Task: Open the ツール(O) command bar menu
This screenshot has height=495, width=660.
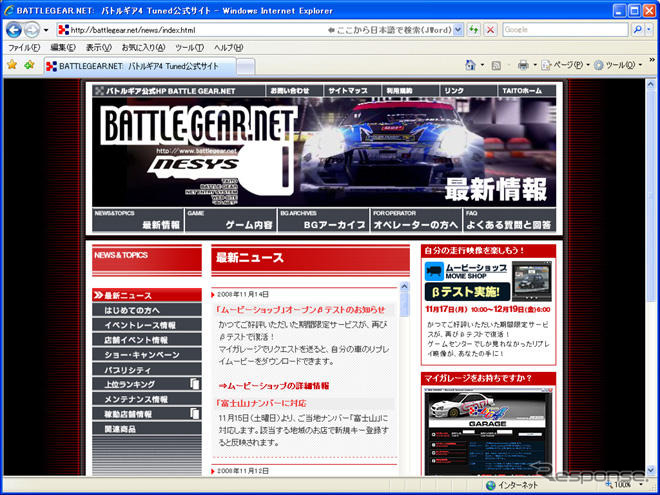Action: coord(617,65)
